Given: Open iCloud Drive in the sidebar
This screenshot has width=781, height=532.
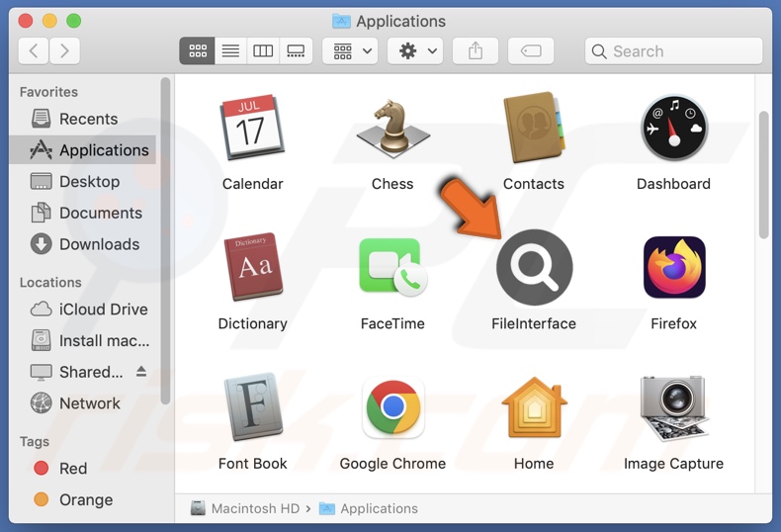Looking at the screenshot, I should coord(83,310).
